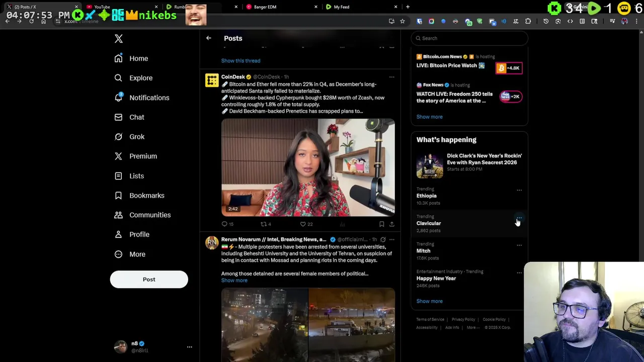
Task: Click the Premium X icon in sidebar
Action: pyautogui.click(x=118, y=156)
